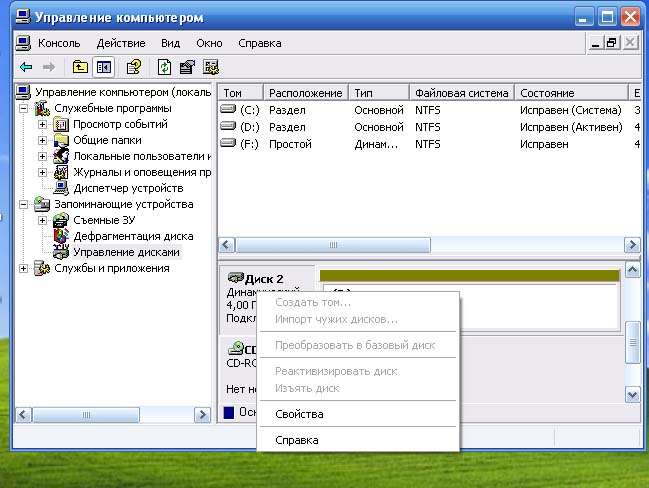Sort by the Файловая система column header
The height and width of the screenshot is (488, 649).
tap(461, 93)
